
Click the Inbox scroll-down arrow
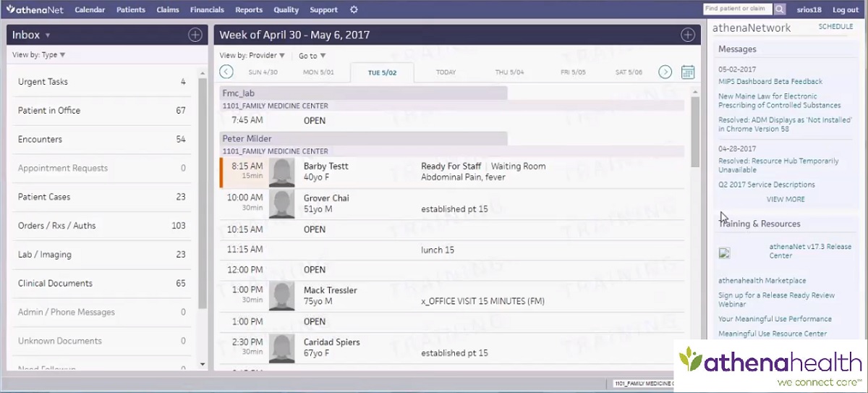pyautogui.click(x=203, y=364)
